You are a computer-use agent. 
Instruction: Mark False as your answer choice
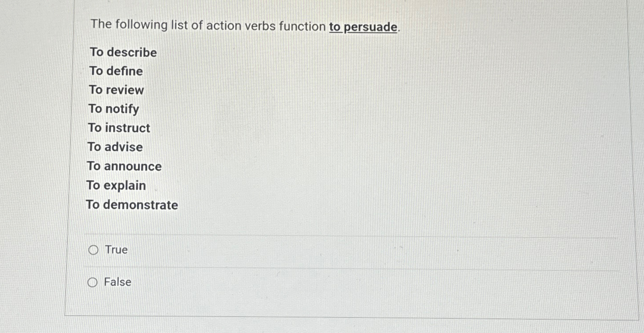(93, 282)
